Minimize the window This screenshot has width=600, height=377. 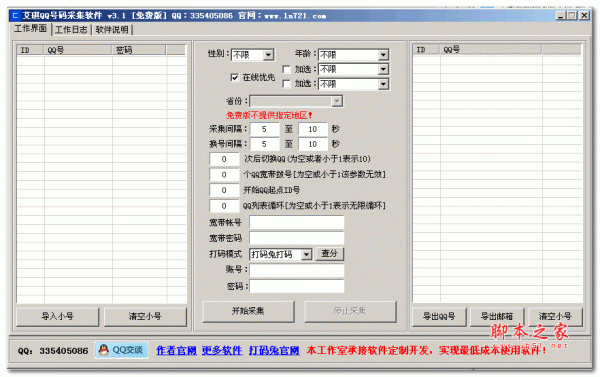click(x=561, y=16)
